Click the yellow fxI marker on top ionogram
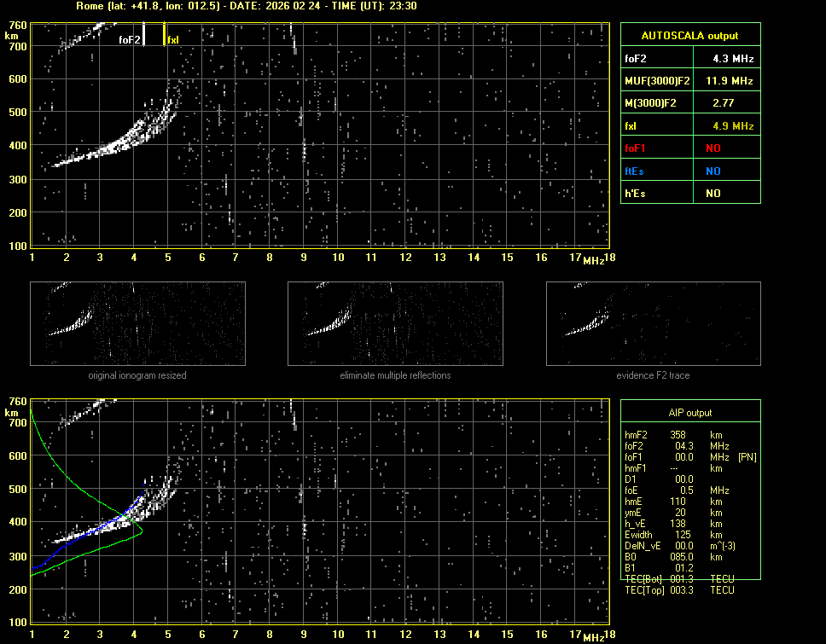 point(165,34)
